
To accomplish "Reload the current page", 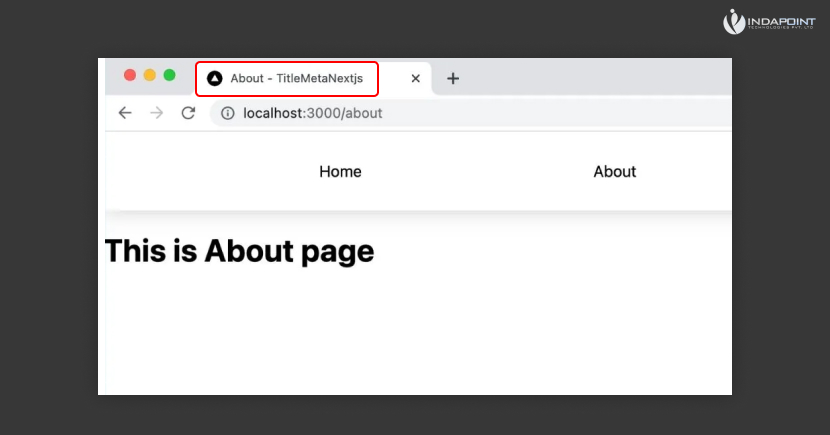I will [187, 113].
